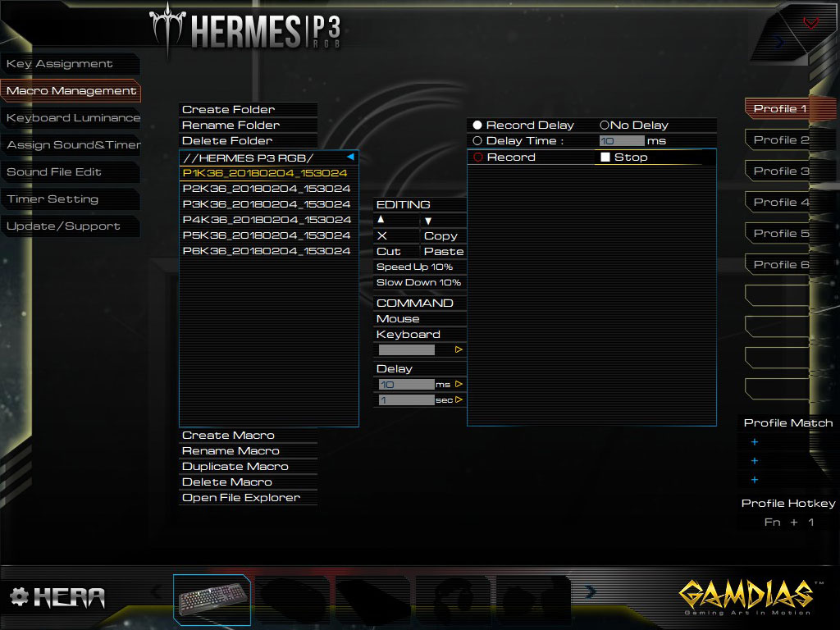Insert sec delay with the yellow arrow
840x630 pixels.
459,399
